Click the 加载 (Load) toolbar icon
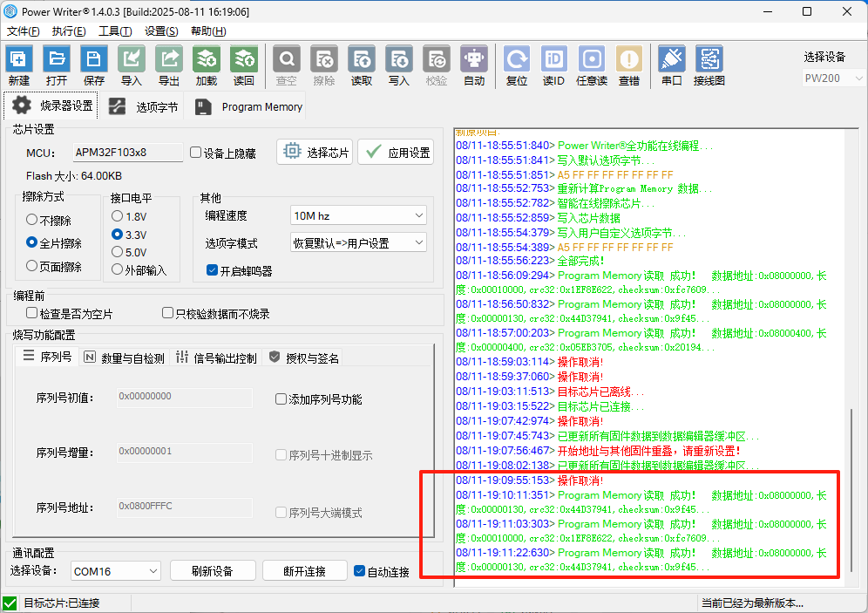This screenshot has height=613, width=868. [207, 66]
